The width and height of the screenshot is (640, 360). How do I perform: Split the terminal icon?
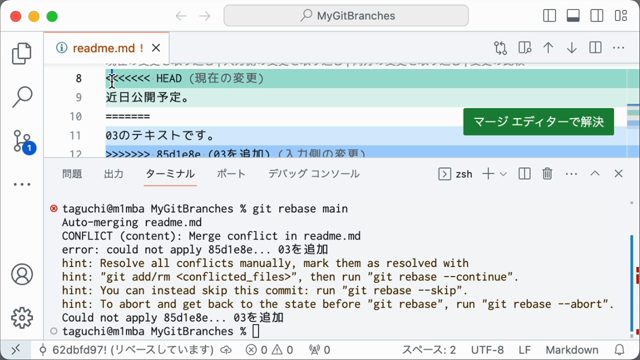pos(524,174)
